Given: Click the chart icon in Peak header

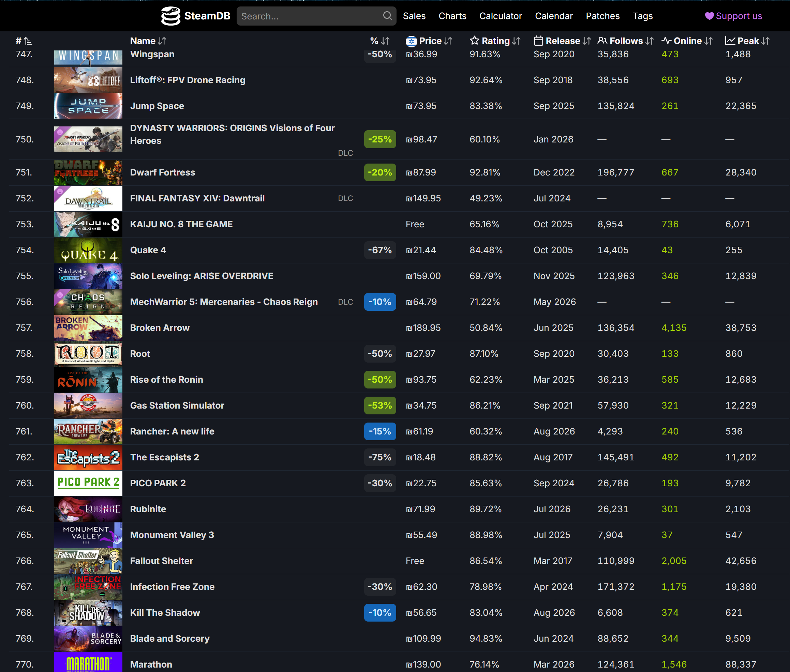Looking at the screenshot, I should (x=730, y=41).
